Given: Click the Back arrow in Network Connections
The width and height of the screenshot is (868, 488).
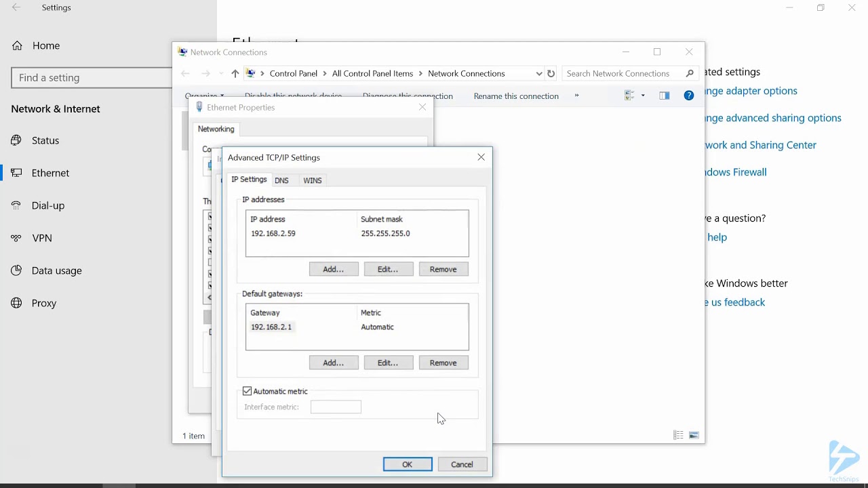Looking at the screenshot, I should (185, 73).
